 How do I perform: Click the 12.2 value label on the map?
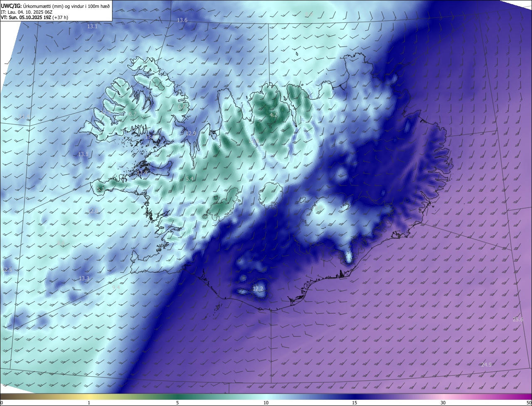(258, 289)
